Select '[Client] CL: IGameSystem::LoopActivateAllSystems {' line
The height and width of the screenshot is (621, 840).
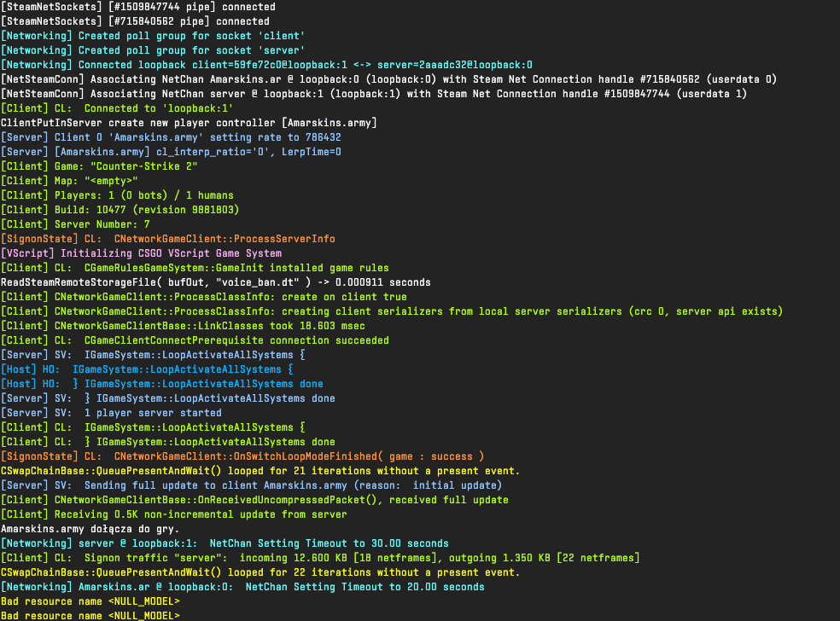pos(153,427)
